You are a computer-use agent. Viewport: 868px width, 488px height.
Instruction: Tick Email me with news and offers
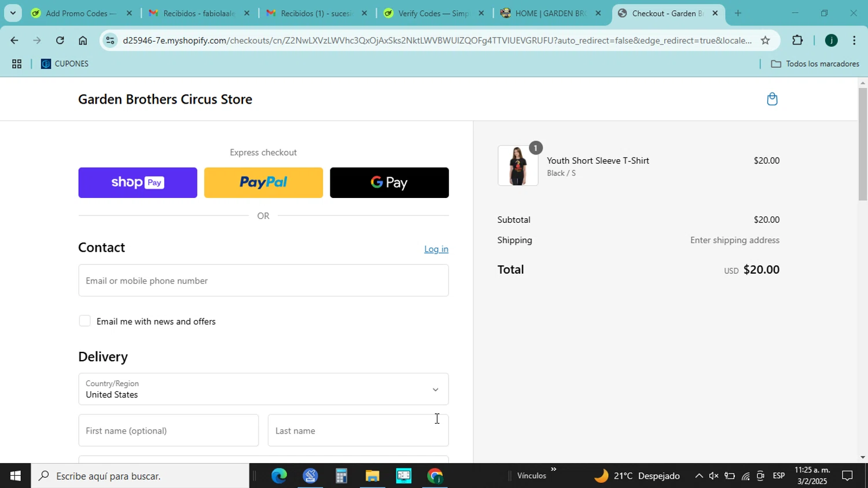pyautogui.click(x=84, y=321)
